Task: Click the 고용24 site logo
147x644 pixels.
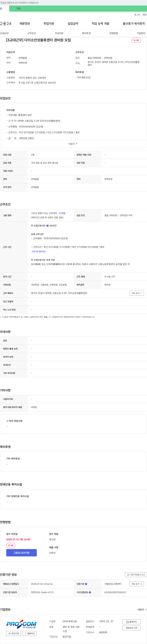Action: click(6, 23)
